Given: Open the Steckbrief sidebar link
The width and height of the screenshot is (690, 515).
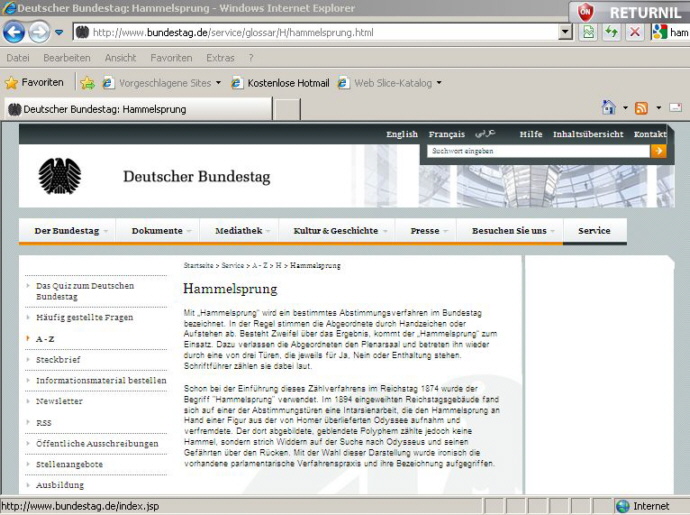Looking at the screenshot, I should (58, 359).
